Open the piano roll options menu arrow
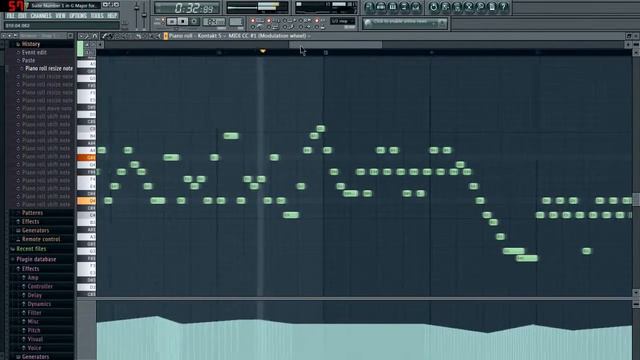Image resolution: width=640 pixels, height=360 pixels. [81, 36]
